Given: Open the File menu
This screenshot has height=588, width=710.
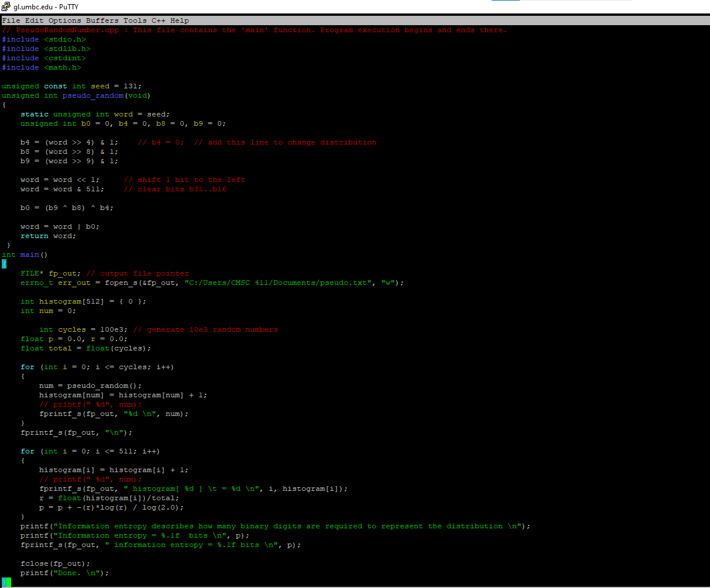Looking at the screenshot, I should click(x=11, y=20).
